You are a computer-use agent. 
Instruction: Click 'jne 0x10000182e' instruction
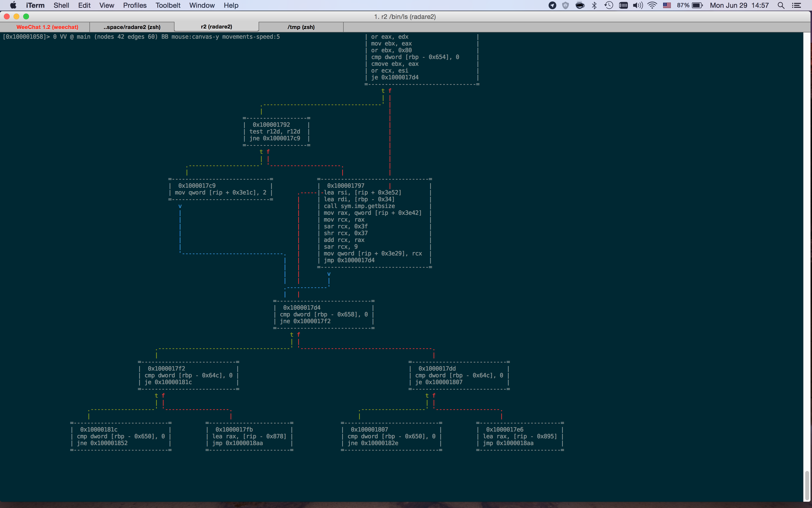[x=373, y=443]
